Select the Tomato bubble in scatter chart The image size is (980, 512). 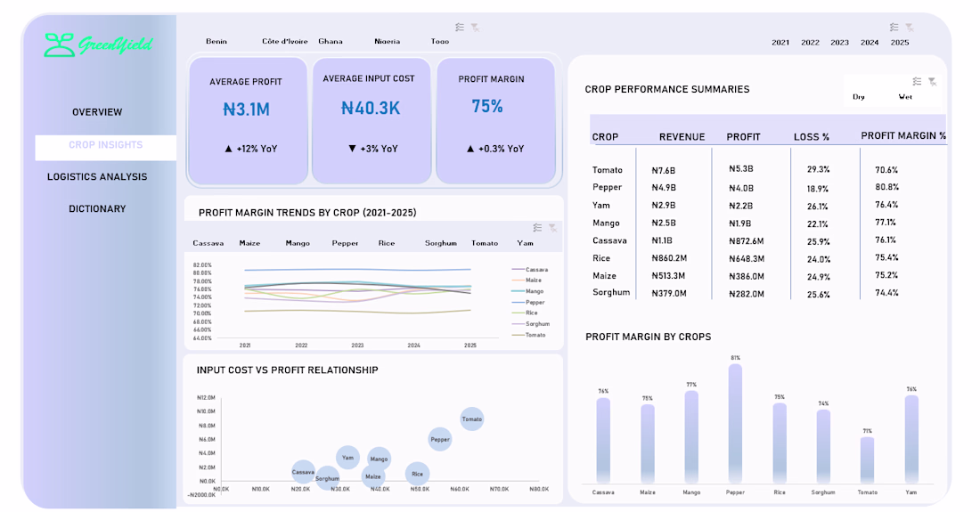click(472, 419)
